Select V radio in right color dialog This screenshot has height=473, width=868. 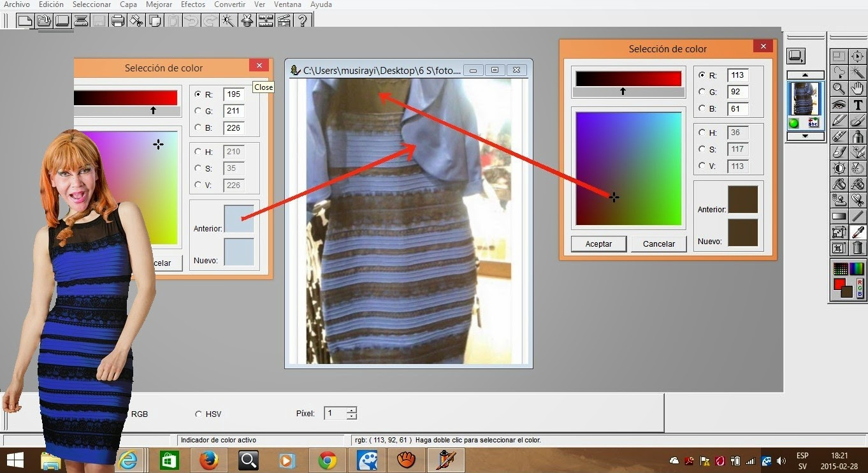pyautogui.click(x=702, y=166)
